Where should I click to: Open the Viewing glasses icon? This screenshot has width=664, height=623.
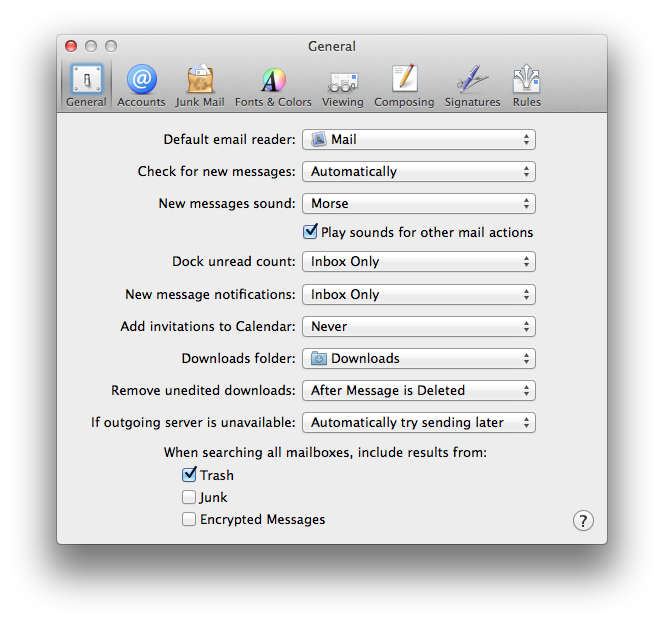tap(343, 85)
